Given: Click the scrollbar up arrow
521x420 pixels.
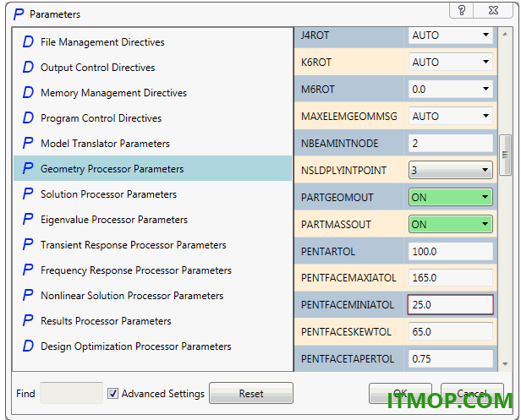Looking at the screenshot, I should click(x=505, y=34).
